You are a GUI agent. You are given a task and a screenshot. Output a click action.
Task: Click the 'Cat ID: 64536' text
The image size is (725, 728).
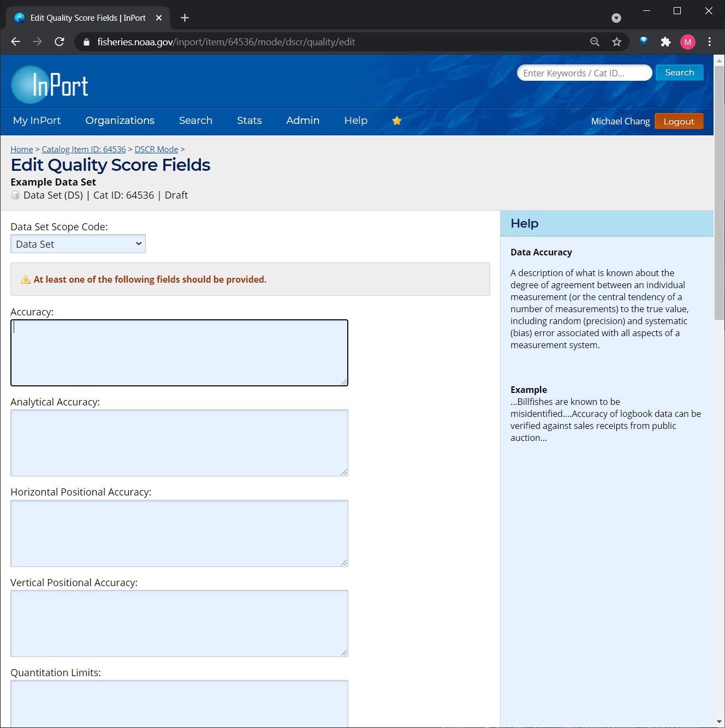click(x=124, y=195)
